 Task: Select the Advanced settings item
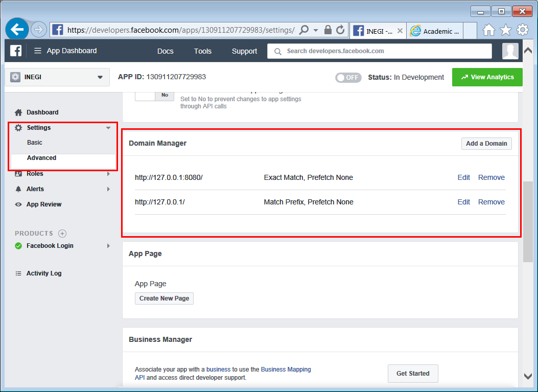41,158
